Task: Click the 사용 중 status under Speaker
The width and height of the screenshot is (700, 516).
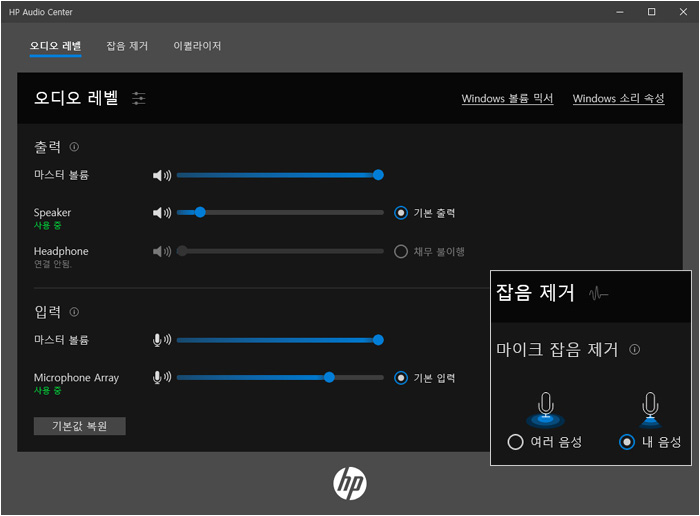Action: tap(47, 225)
